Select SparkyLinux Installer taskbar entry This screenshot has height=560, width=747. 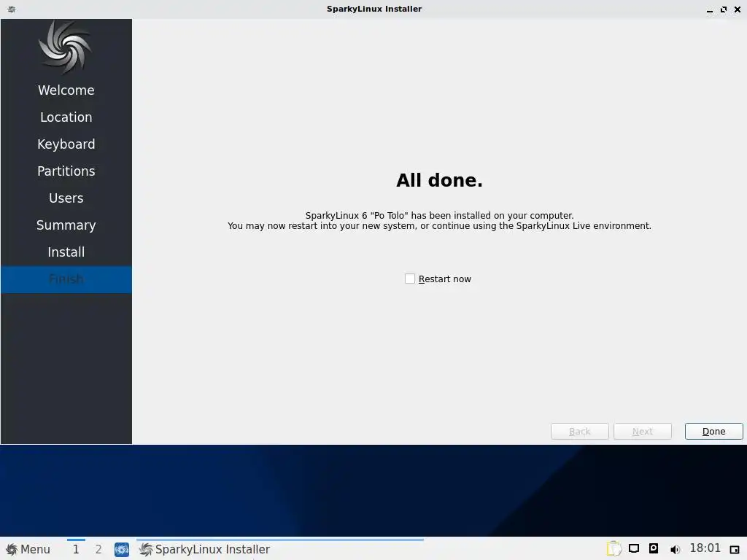click(x=279, y=549)
